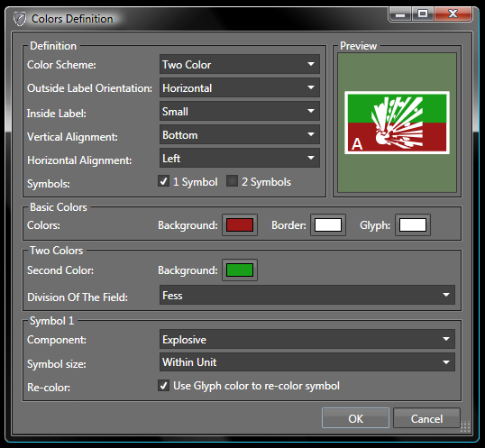
Task: Open the Color Scheme dropdown
Action: pyautogui.click(x=240, y=64)
